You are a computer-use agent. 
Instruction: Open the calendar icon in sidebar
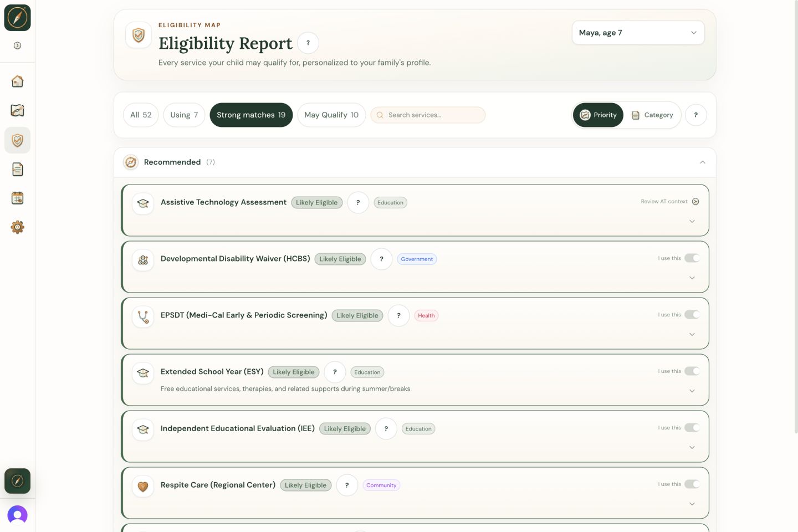(17, 198)
